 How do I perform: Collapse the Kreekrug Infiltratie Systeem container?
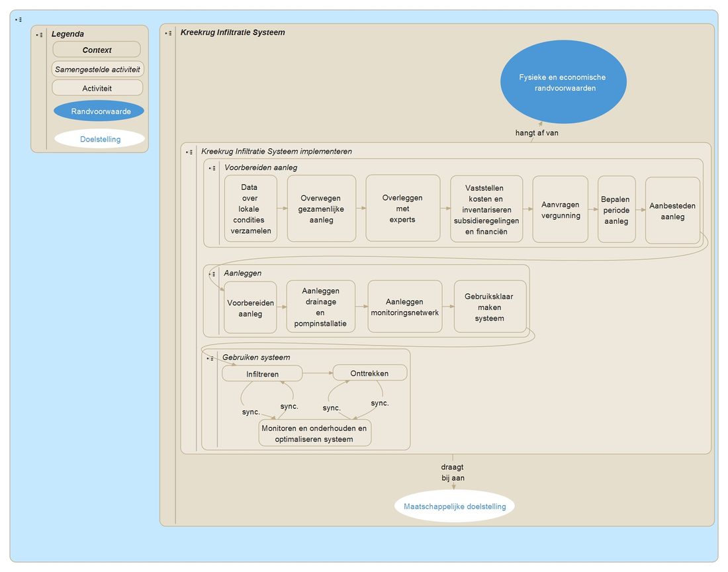(x=169, y=32)
